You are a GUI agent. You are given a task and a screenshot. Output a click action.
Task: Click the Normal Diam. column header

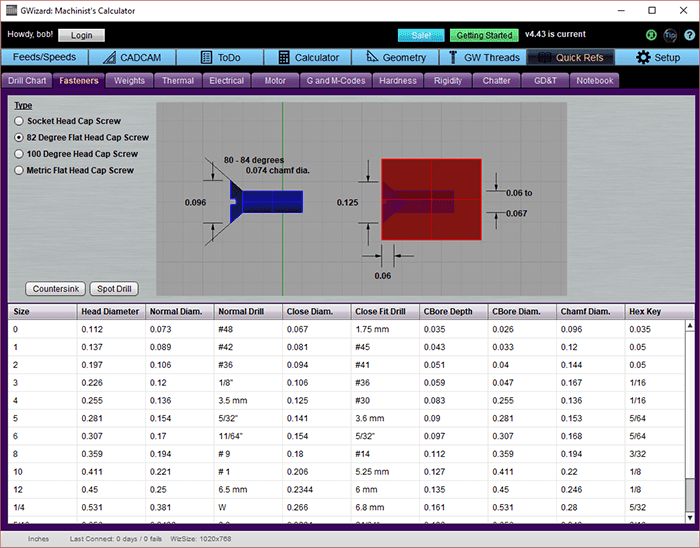tap(180, 311)
